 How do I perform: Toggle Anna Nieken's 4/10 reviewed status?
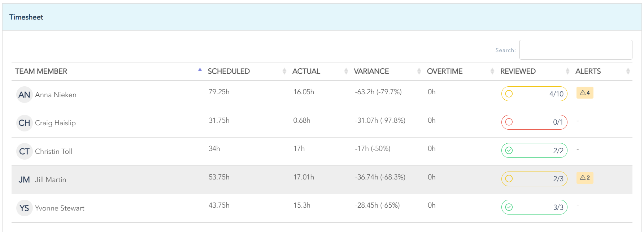click(509, 94)
